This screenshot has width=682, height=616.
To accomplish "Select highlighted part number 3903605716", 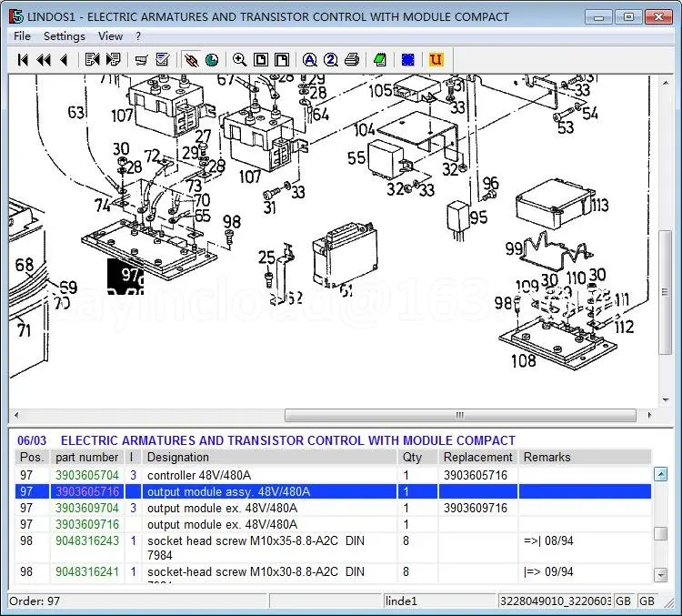I will pyautogui.click(x=87, y=492).
